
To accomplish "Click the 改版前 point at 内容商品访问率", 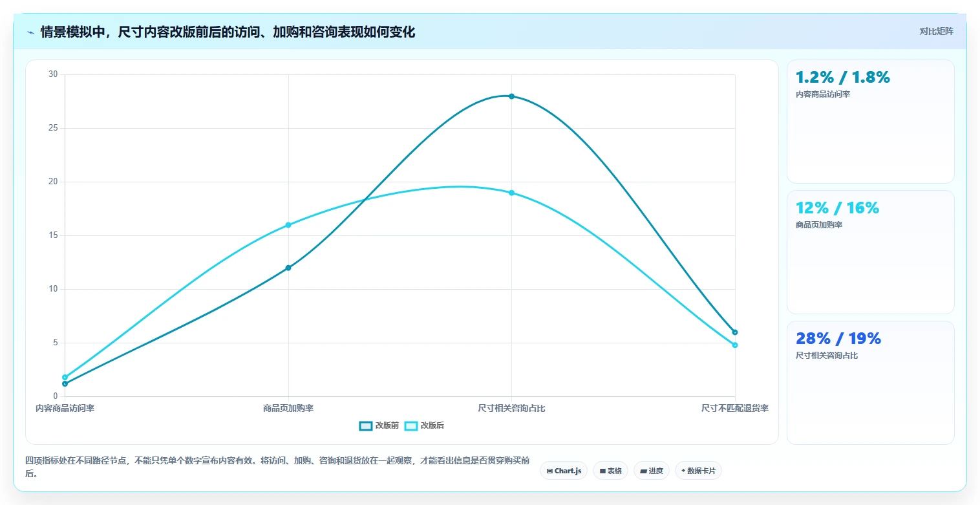I will (x=65, y=383).
